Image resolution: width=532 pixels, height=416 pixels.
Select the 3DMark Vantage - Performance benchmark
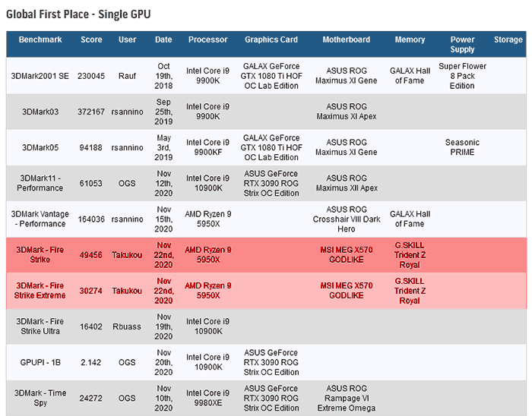tap(40, 219)
